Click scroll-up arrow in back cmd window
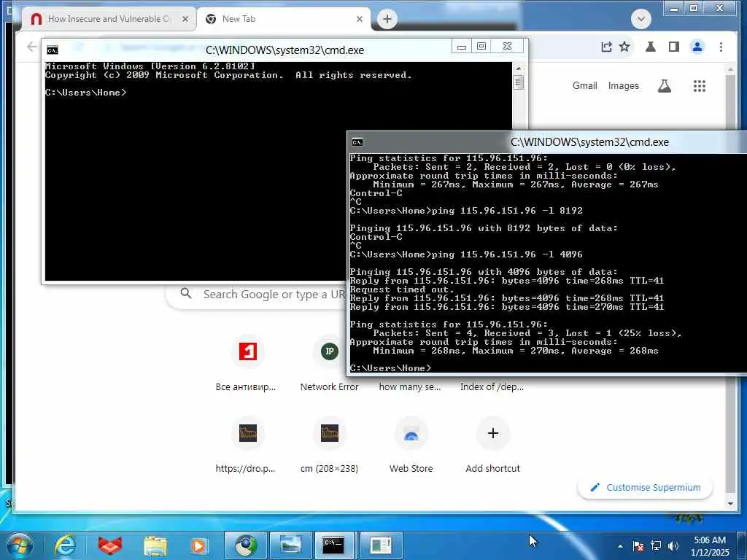Image resolution: width=747 pixels, height=560 pixels. click(519, 68)
